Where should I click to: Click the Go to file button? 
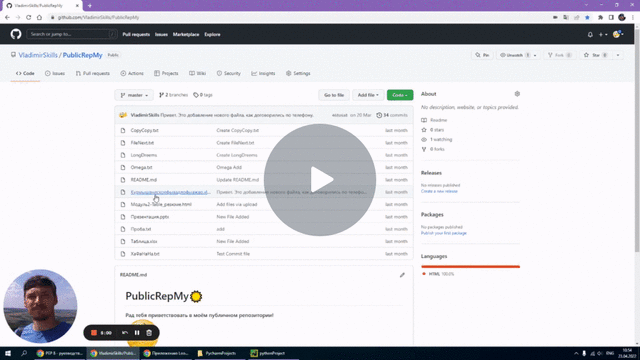pos(334,95)
